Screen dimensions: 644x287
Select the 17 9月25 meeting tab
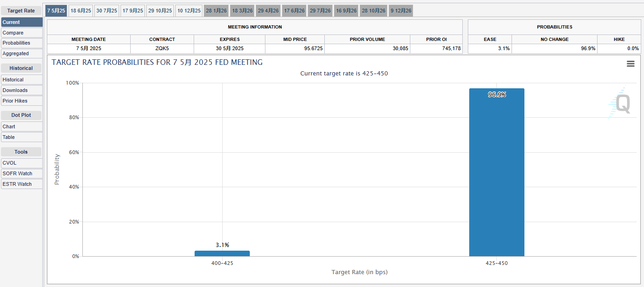click(x=133, y=11)
